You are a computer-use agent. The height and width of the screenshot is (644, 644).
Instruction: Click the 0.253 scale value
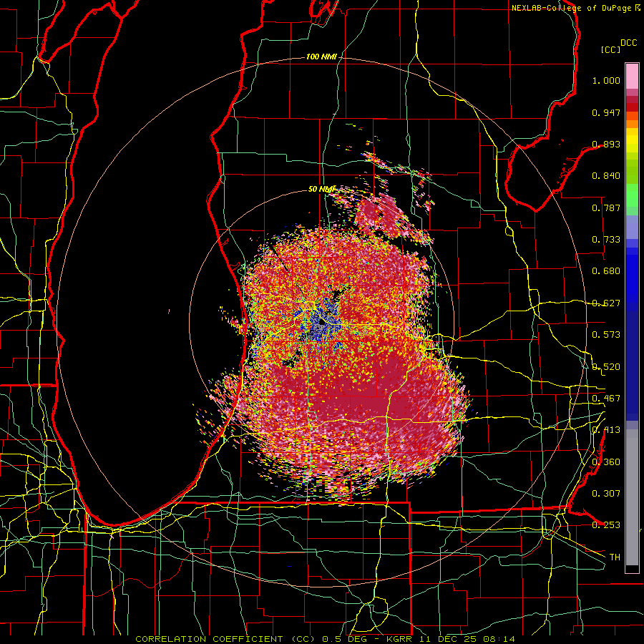point(606,525)
